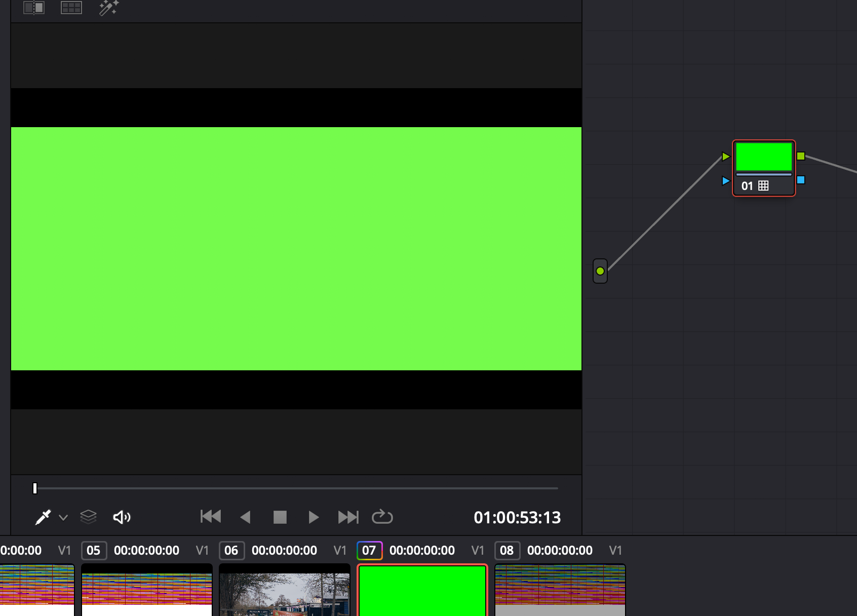Click the viewer scrubber playhead
857x616 pixels.
[x=35, y=488]
